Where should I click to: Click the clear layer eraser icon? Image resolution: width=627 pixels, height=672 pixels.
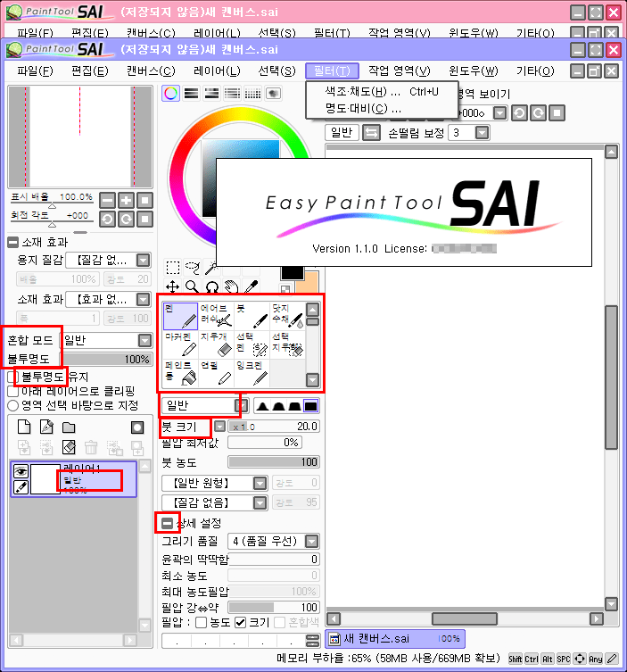click(x=69, y=447)
